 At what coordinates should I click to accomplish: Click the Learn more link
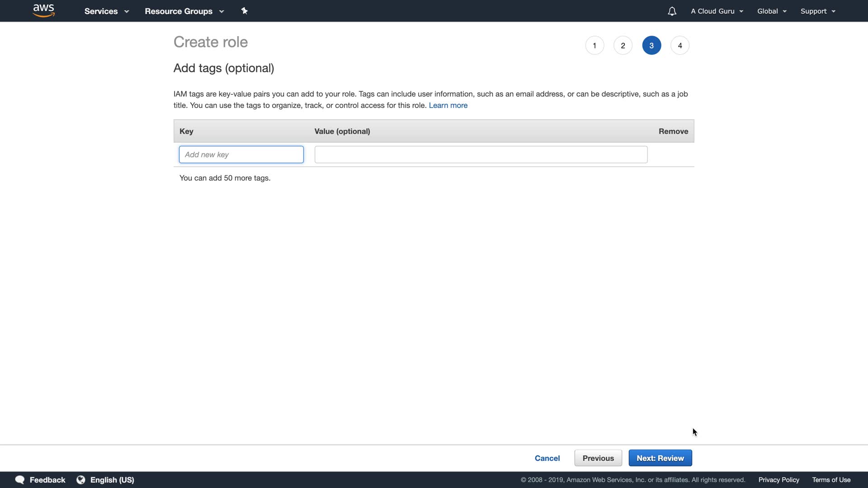448,105
